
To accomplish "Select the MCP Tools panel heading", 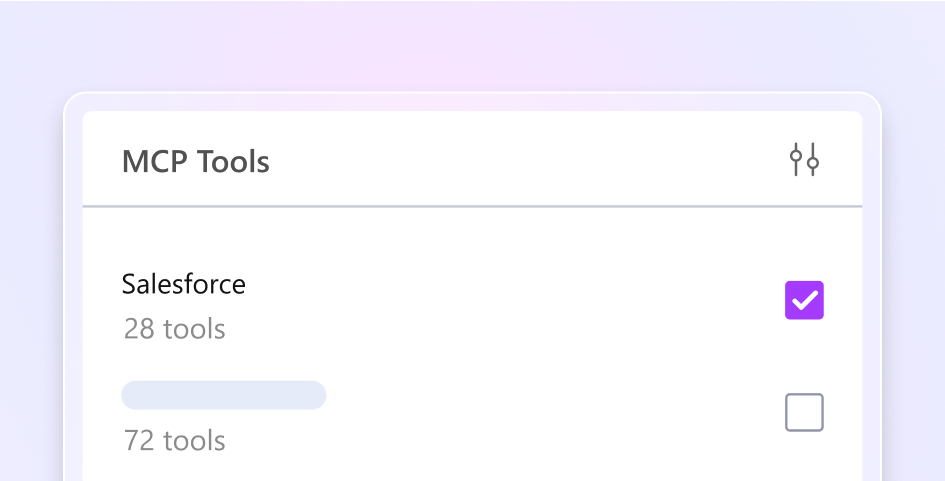I will point(195,161).
